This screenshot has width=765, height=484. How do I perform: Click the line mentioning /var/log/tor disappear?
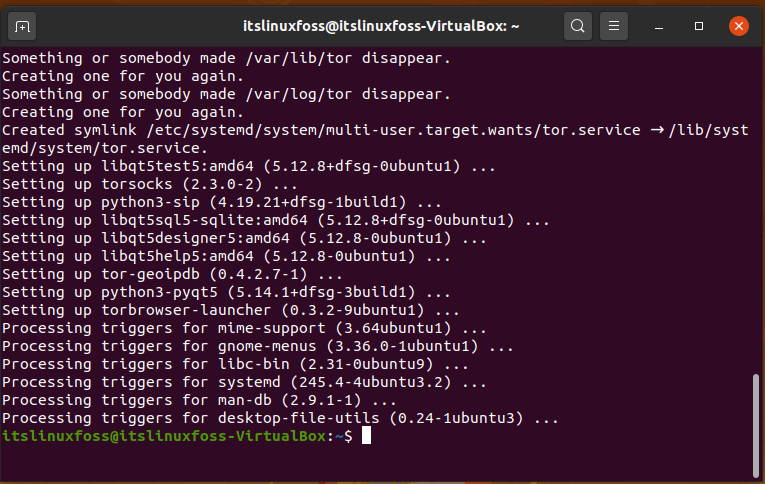pyautogui.click(x=226, y=94)
